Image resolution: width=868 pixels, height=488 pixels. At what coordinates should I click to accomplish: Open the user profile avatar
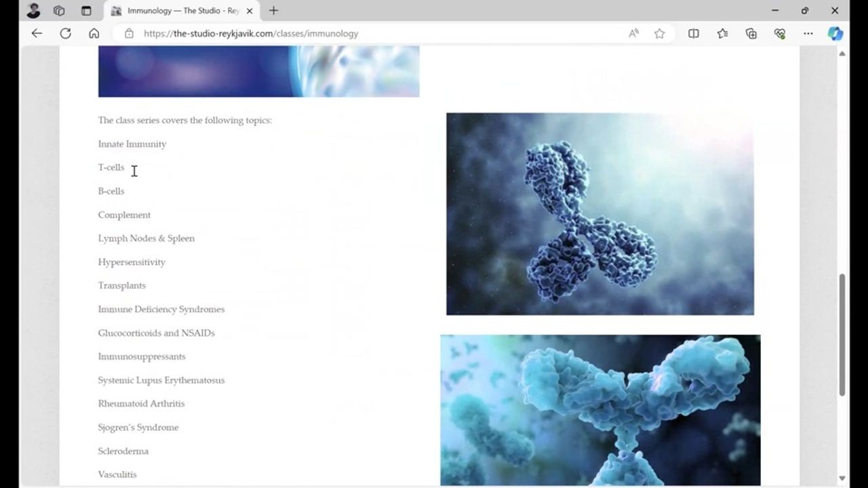pos(33,11)
